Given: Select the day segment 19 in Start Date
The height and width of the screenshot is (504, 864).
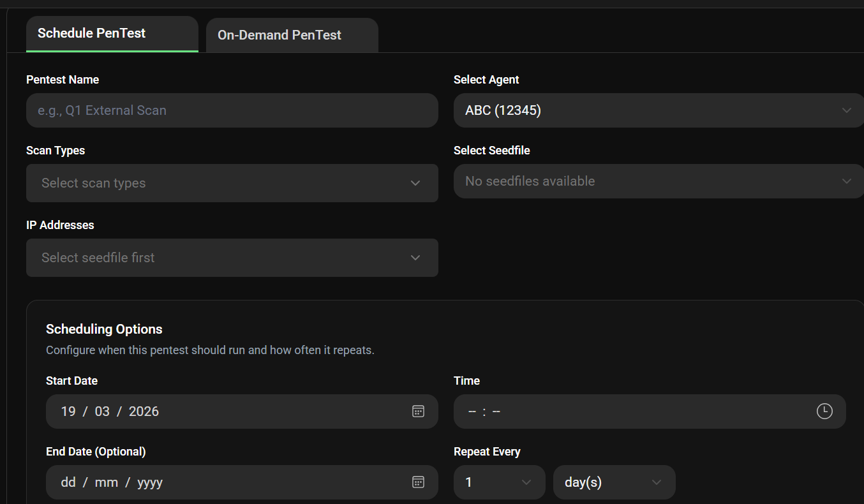Looking at the screenshot, I should click(68, 411).
